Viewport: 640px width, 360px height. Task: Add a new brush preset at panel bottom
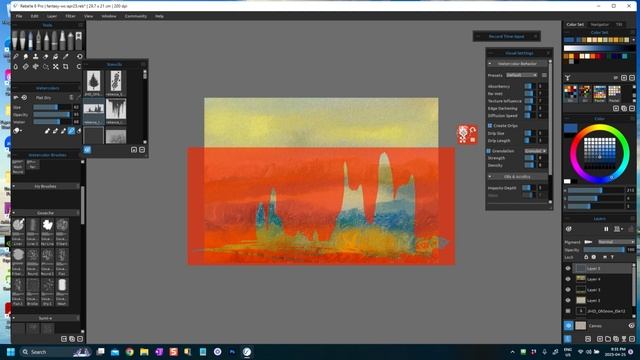[x=64, y=339]
